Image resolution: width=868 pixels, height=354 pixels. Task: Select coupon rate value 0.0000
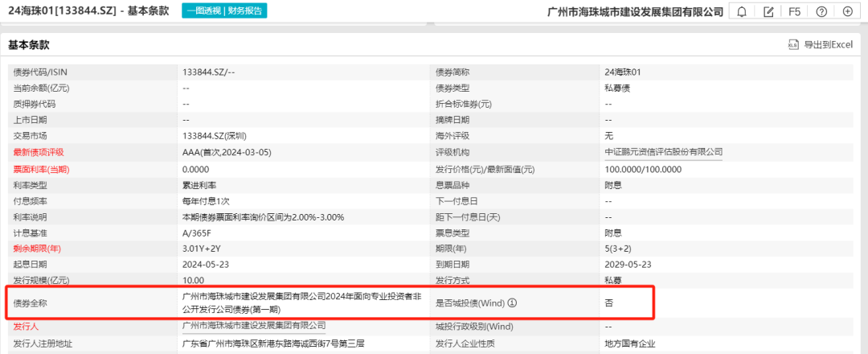[195, 169]
